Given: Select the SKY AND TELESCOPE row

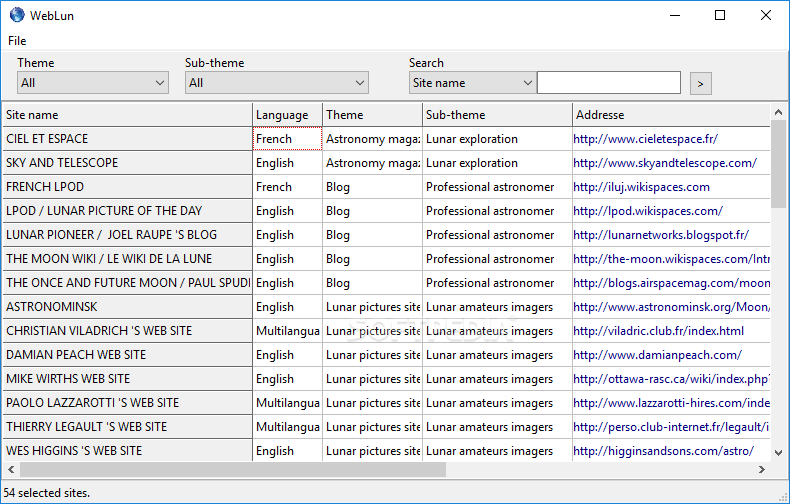Looking at the screenshot, I should tap(127, 163).
